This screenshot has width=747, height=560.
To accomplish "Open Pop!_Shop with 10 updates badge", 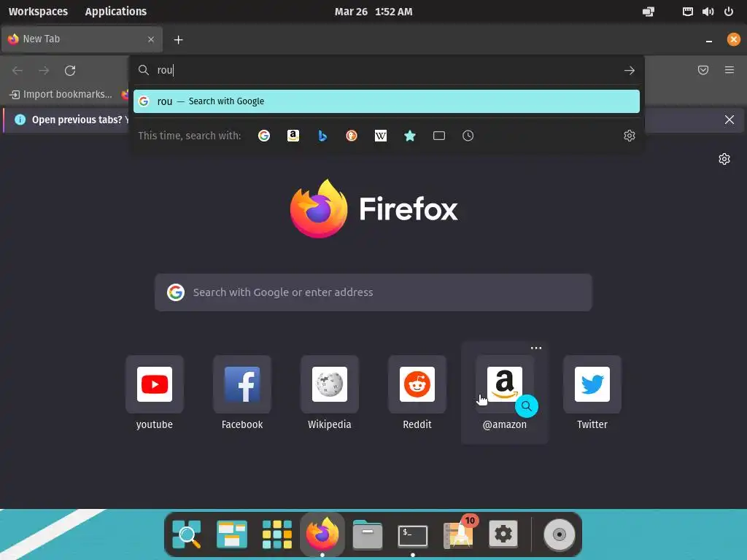I will click(458, 533).
